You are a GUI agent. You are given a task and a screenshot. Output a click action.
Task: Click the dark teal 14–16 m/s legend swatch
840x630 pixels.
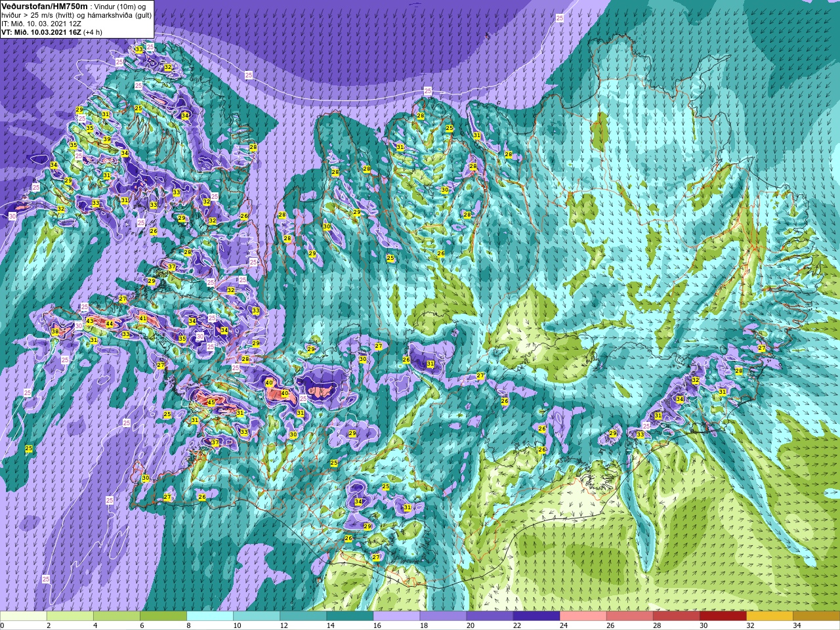(x=350, y=616)
